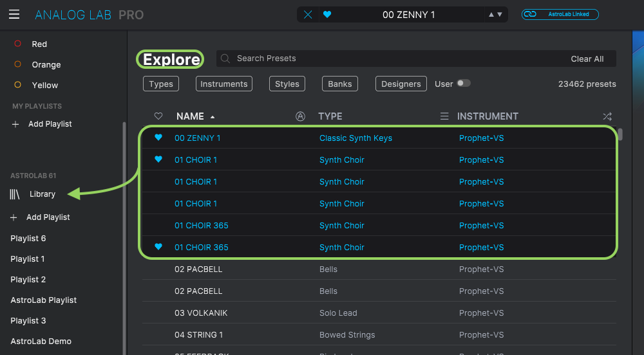Open the Banks filter dropdown

coord(339,84)
